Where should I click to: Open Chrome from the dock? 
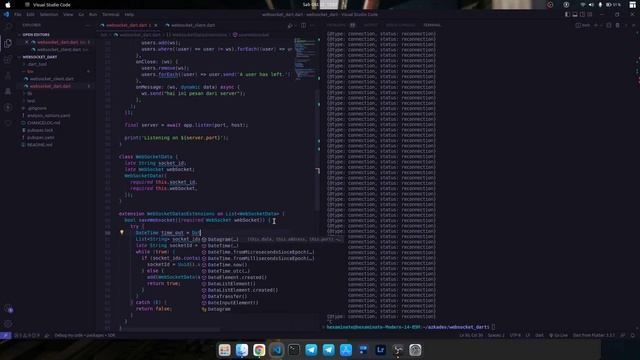click(x=259, y=350)
